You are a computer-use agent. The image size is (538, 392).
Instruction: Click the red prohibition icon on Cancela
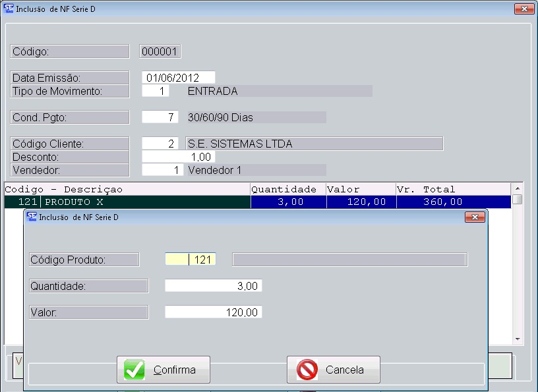click(x=307, y=370)
